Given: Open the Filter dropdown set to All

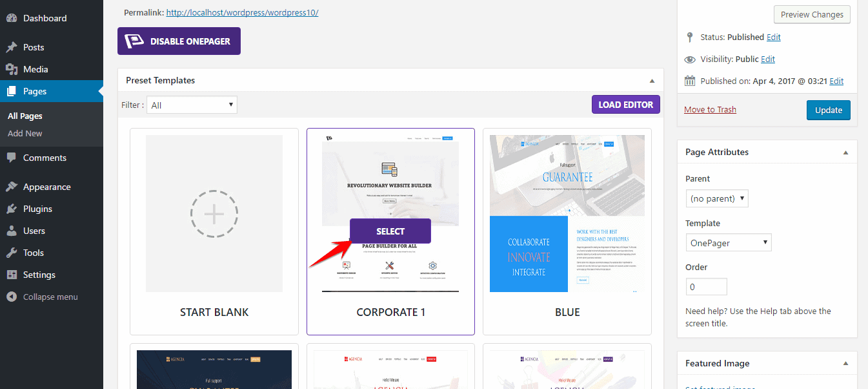Looking at the screenshot, I should click(x=192, y=105).
